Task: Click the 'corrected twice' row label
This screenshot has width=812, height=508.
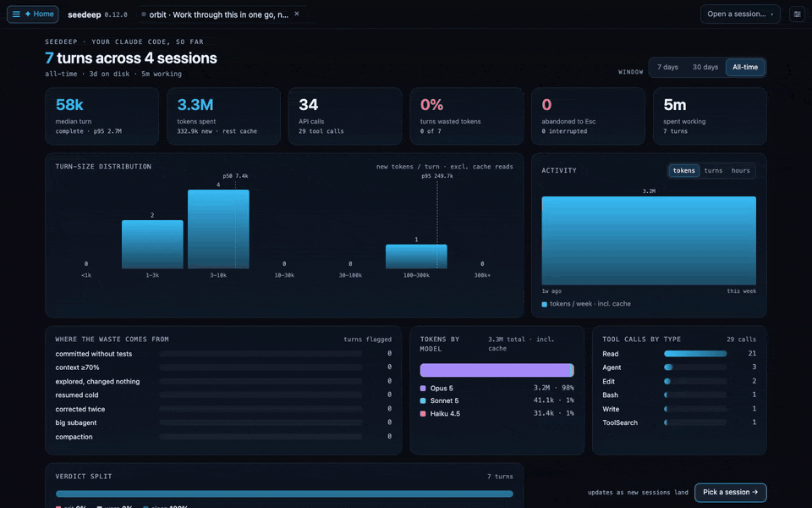Action: [80, 409]
